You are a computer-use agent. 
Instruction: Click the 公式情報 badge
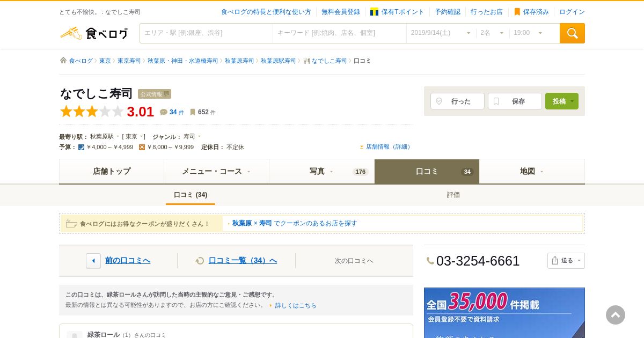pos(155,94)
